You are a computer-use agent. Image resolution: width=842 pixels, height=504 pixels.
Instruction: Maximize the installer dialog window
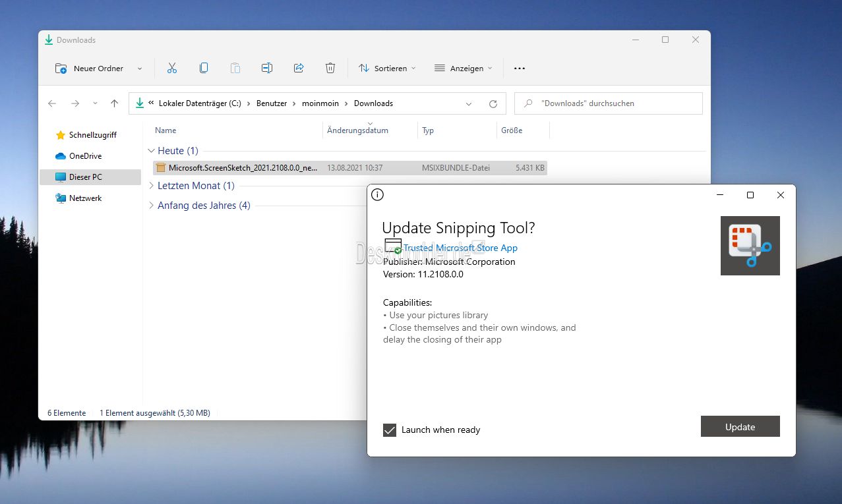750,195
